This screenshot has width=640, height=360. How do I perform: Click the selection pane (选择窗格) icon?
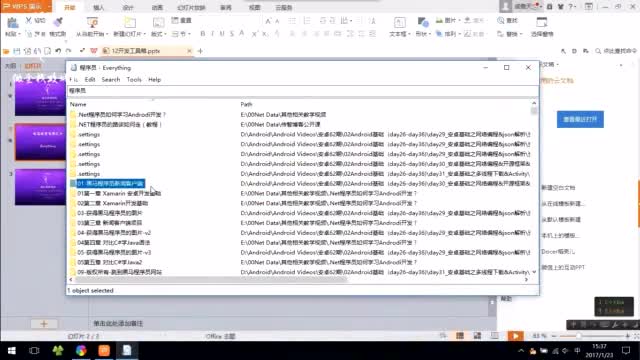[x=542, y=22]
